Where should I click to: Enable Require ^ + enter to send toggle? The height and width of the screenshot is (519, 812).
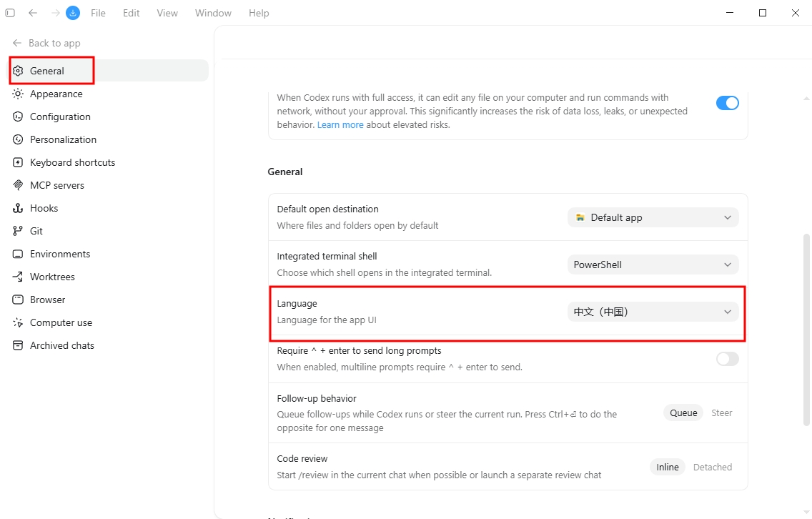pyautogui.click(x=727, y=359)
